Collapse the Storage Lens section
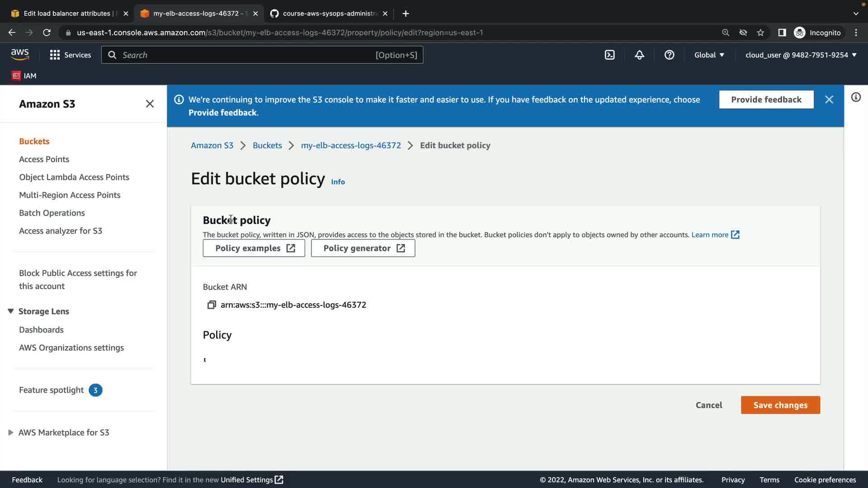Screen dimensions: 868x488 (11, 311)
